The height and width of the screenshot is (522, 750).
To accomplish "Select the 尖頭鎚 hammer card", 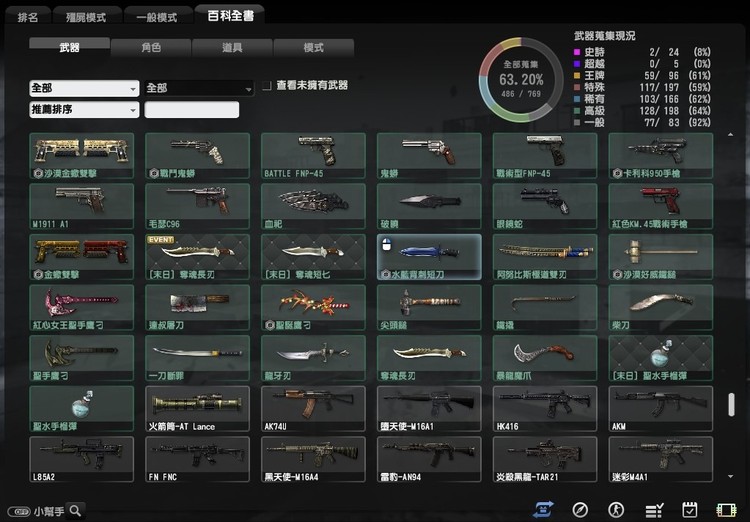I will 429,308.
